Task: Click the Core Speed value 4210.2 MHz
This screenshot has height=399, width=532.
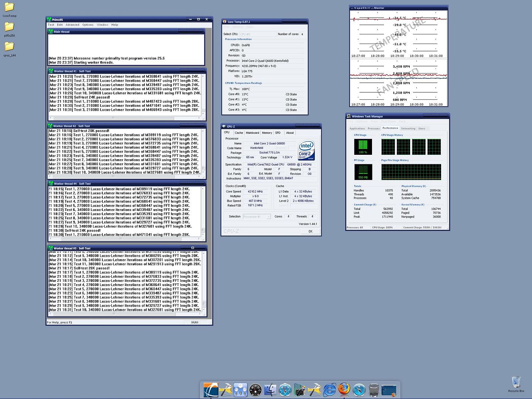Action: (255, 192)
